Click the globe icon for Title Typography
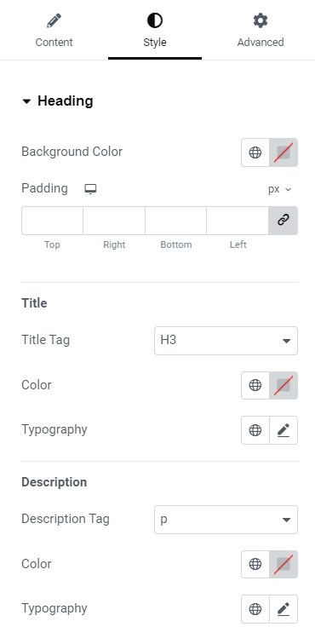The image size is (315, 644). [255, 430]
